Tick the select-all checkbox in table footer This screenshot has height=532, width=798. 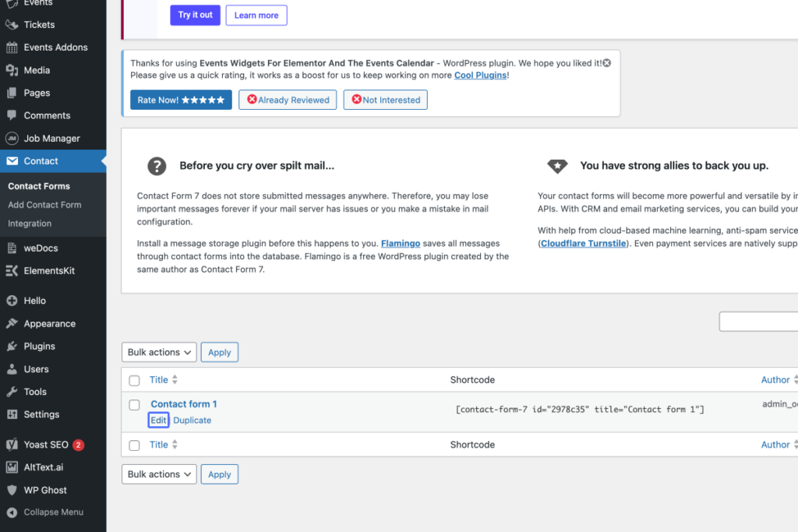(x=134, y=446)
